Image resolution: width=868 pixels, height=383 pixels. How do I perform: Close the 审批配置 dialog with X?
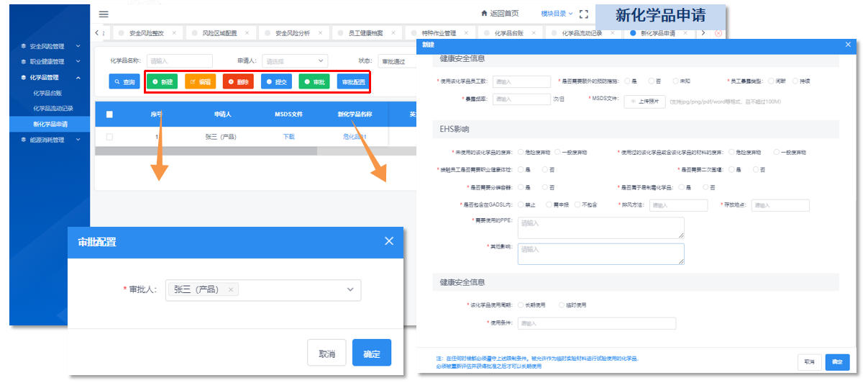coord(389,241)
